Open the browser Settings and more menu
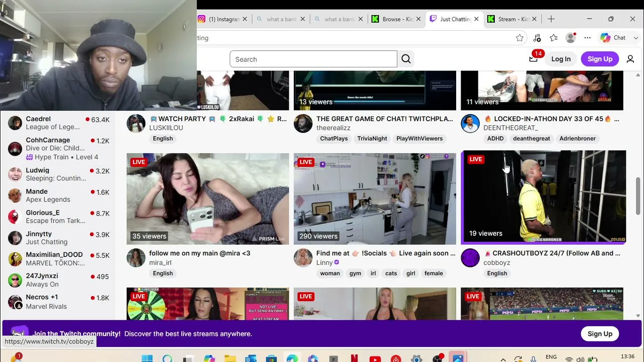Viewport: 644px width, 362px height. click(x=587, y=38)
